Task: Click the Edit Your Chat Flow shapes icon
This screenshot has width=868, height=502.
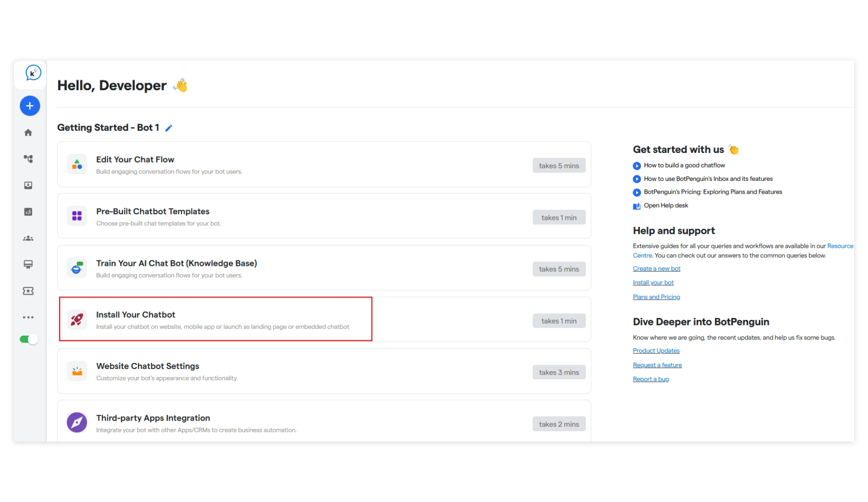Action: (x=77, y=165)
